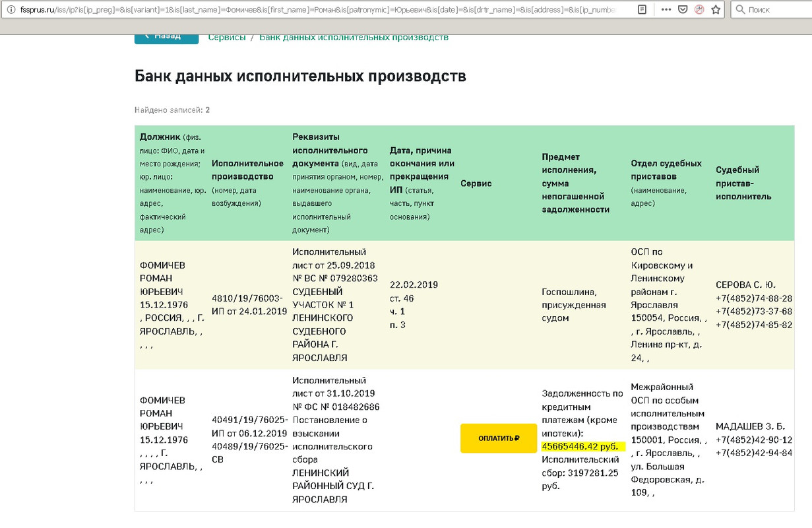Click phone number +7(4852)74-88-28
812x528 pixels.
click(754, 298)
